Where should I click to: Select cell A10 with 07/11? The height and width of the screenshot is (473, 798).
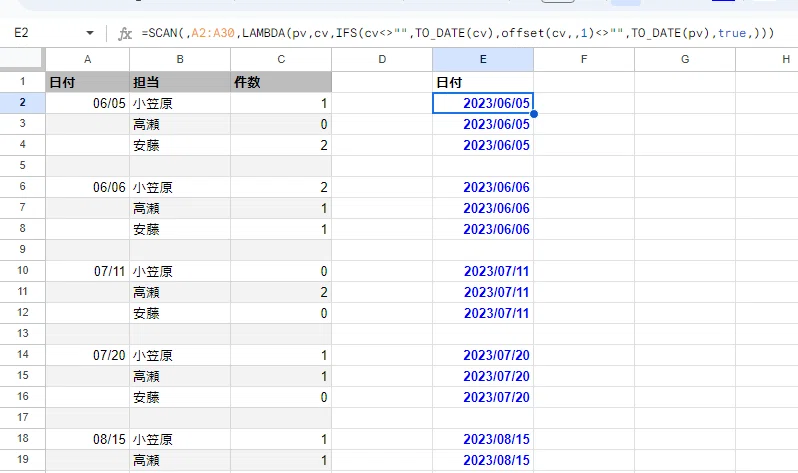(88, 271)
